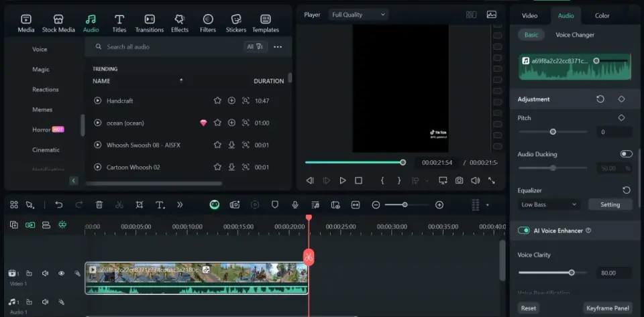Reset the Equalizer

627,190
